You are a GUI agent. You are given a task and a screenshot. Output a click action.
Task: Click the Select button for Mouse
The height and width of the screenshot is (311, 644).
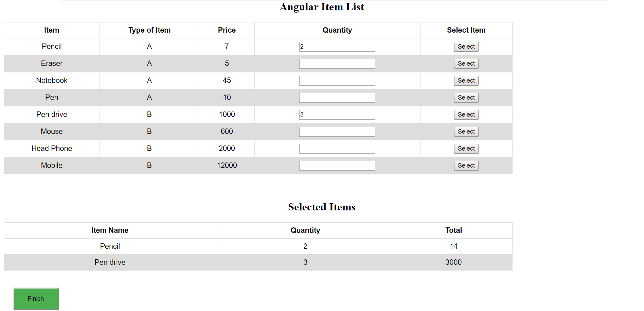(x=466, y=132)
